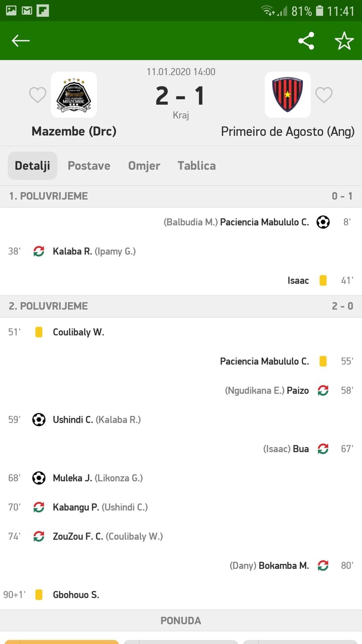362x644 pixels.
Task: Switch to the Omjer tab
Action: tap(144, 165)
